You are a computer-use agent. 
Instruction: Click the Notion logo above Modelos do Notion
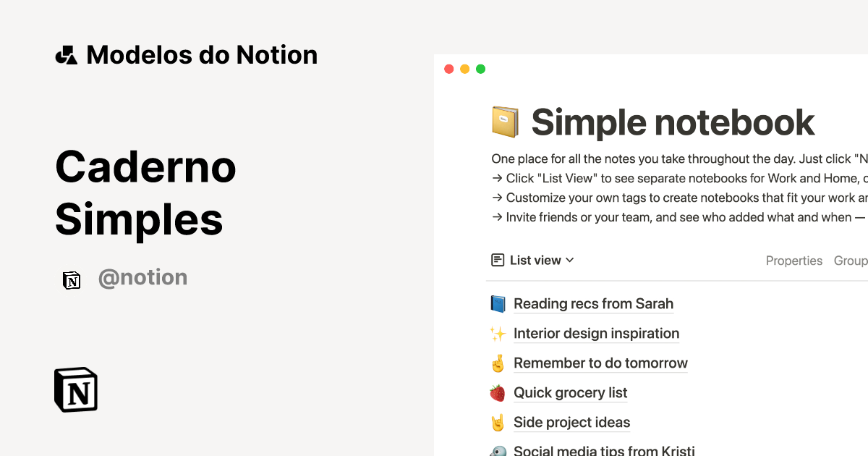tap(66, 54)
